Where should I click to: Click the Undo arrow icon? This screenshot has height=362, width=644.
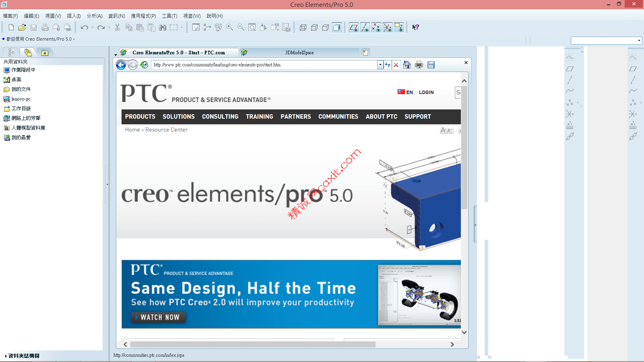point(84,27)
